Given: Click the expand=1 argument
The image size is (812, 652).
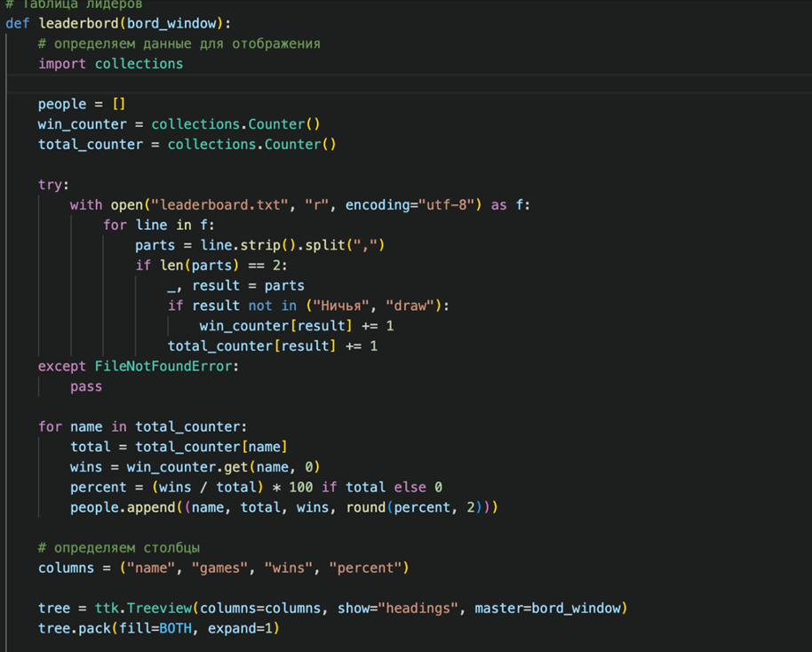Looking at the screenshot, I should (240, 629).
